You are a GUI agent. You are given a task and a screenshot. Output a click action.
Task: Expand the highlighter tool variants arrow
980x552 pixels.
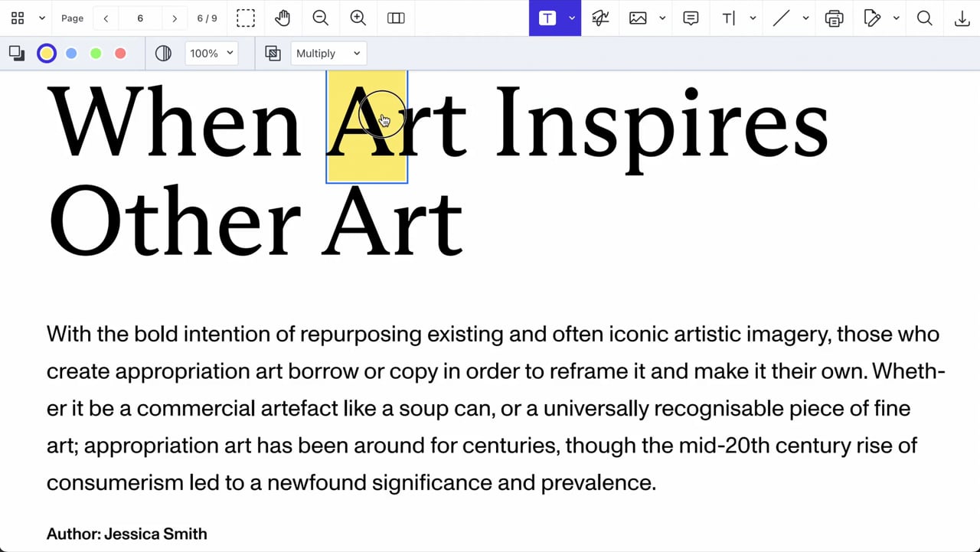tap(571, 18)
